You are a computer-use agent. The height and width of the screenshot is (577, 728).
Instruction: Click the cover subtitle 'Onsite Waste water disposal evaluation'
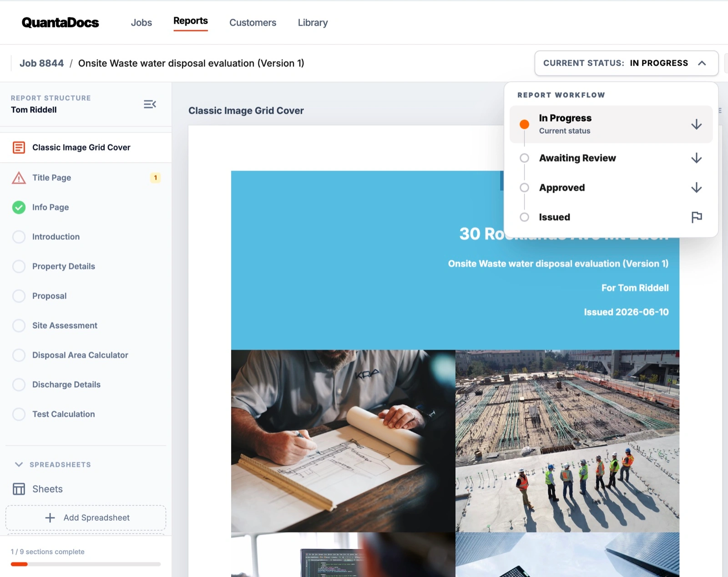point(558,264)
